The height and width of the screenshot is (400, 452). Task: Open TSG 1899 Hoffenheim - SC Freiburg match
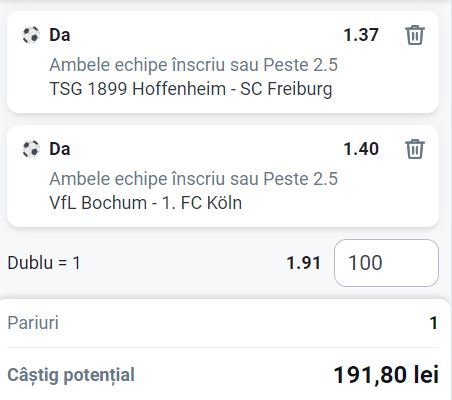[191, 89]
